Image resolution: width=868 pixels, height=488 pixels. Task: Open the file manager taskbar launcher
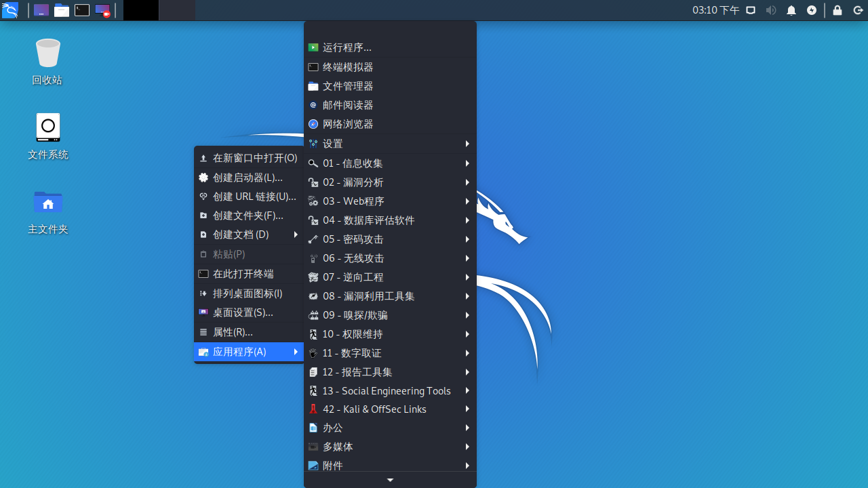pos(62,10)
